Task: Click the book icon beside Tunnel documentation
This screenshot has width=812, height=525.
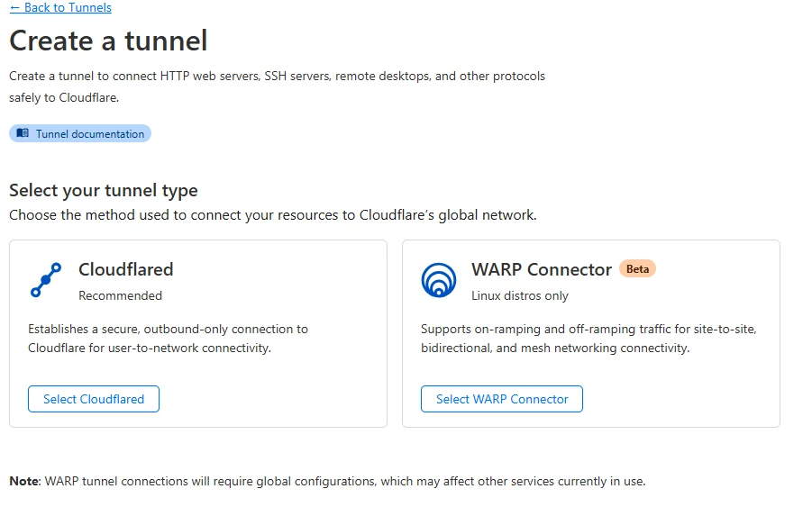Action: [x=23, y=133]
